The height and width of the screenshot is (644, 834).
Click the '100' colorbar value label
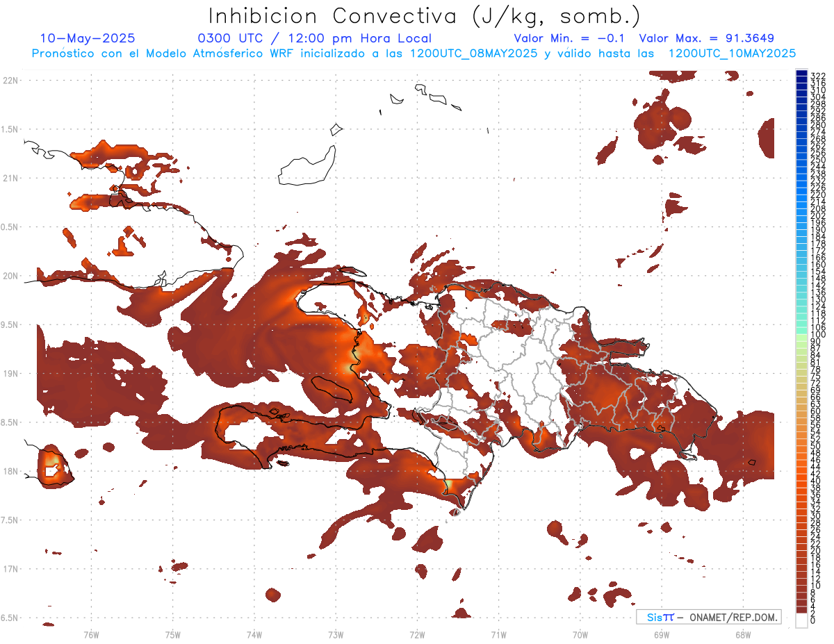coord(817,335)
